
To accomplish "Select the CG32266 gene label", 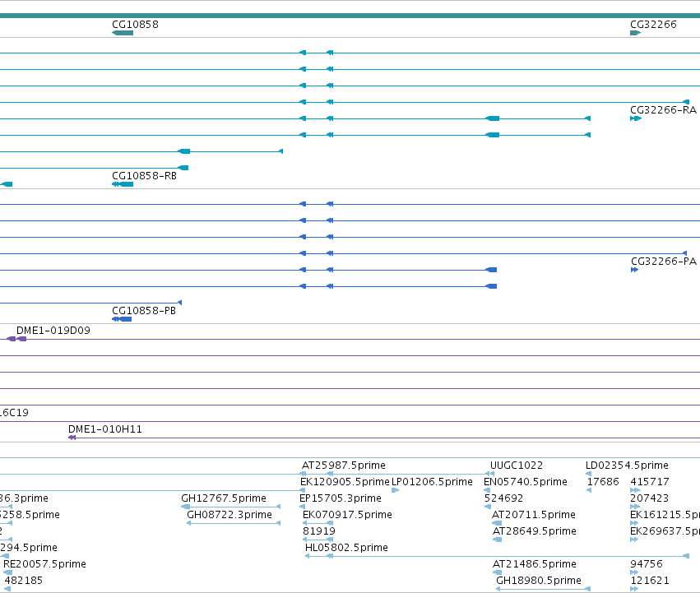I will pos(653,25).
